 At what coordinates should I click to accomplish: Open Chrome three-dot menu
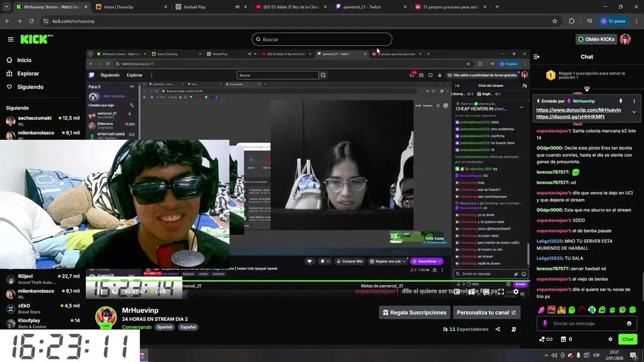636,21
